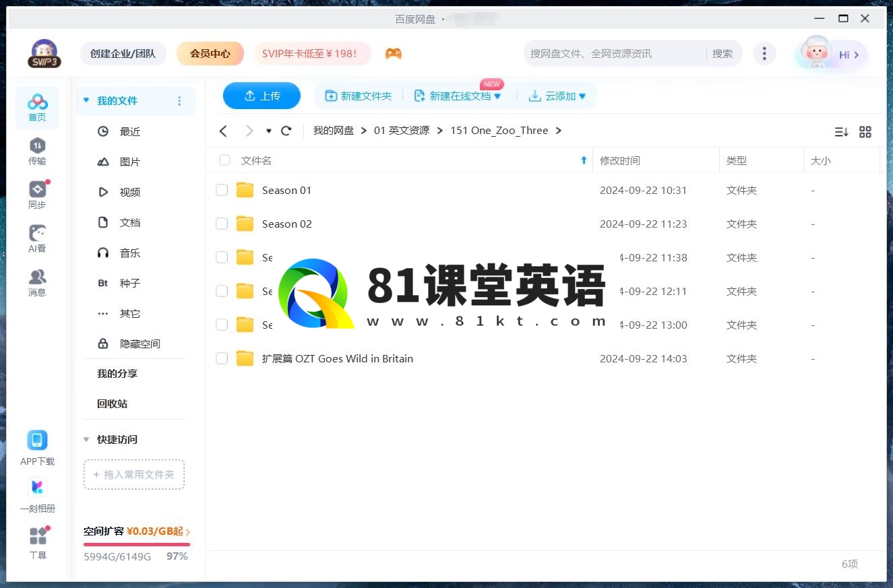
Task: Click the red storage usage bar
Action: pyautogui.click(x=137, y=544)
